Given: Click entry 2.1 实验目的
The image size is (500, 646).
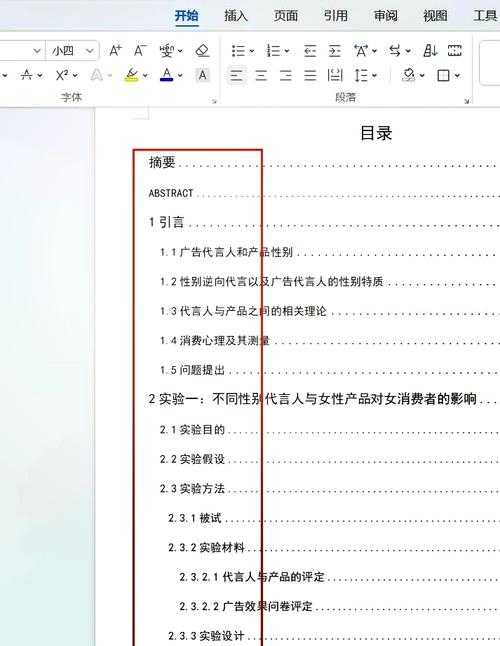Looking at the screenshot, I should (x=192, y=429).
